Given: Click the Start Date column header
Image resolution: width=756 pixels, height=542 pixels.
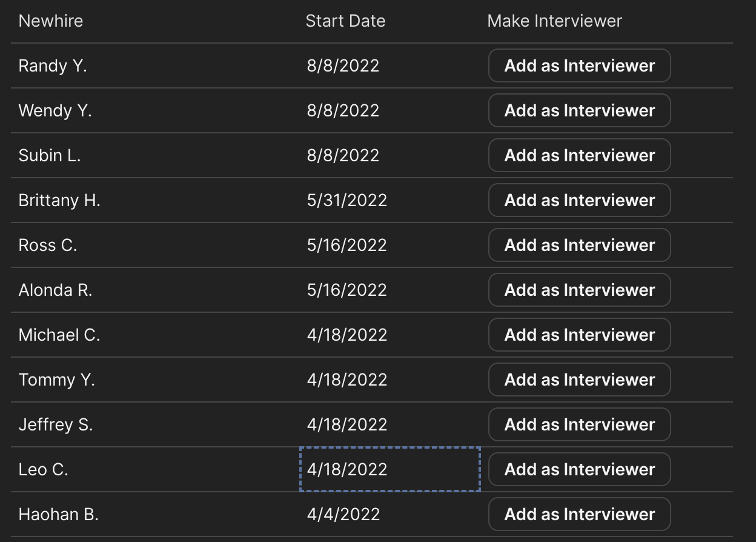Looking at the screenshot, I should click(x=345, y=21).
